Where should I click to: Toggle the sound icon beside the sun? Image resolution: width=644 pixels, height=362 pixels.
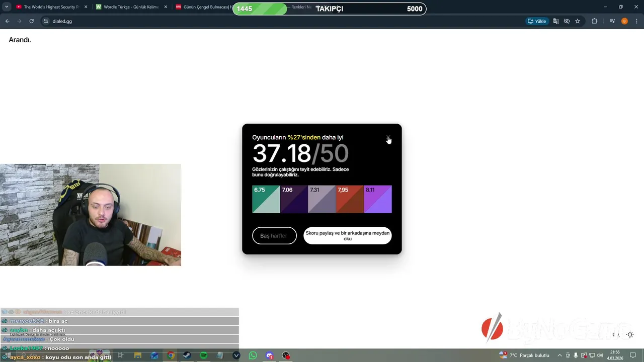tap(615, 335)
